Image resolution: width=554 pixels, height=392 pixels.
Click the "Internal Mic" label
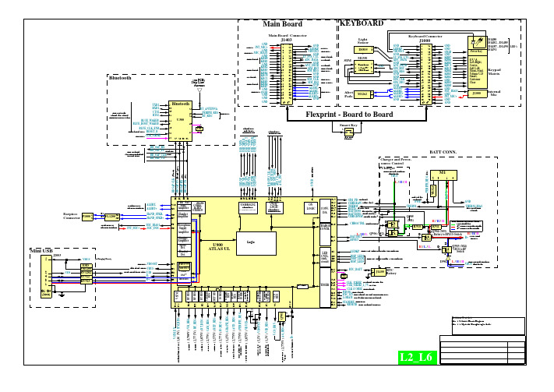pyautogui.click(x=494, y=94)
